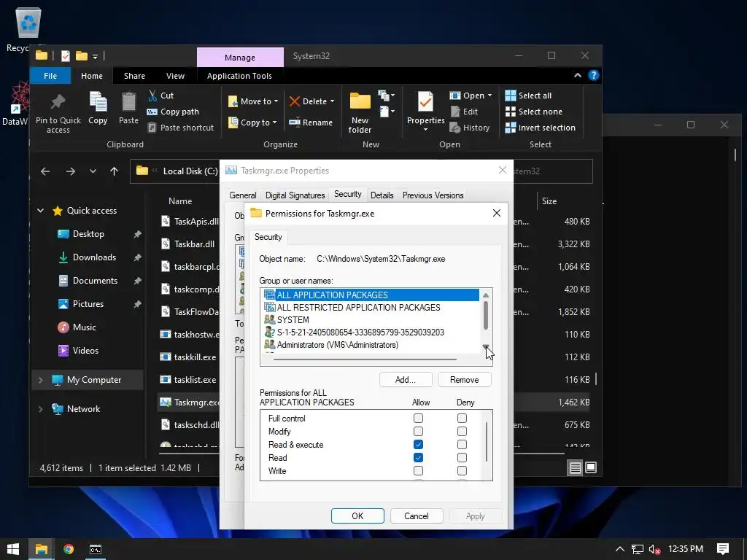This screenshot has width=747, height=560.
Task: Click Pin to Quick access icon
Action: click(x=58, y=102)
